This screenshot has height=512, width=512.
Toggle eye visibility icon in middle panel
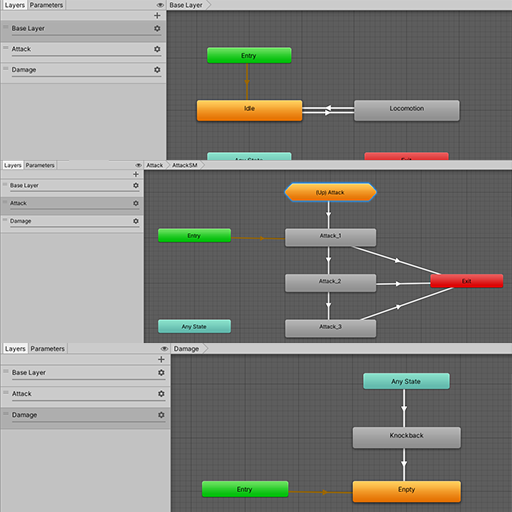138,165
